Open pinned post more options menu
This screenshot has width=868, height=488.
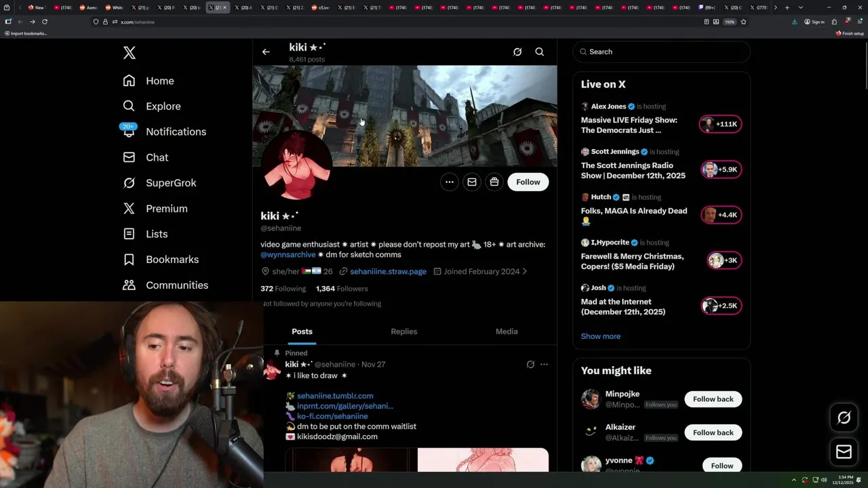click(x=544, y=365)
